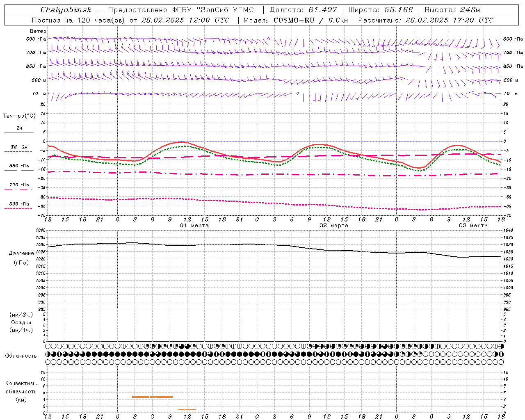Click the longitude value 61.407
Screen dimensions: 525x420
pyautogui.click(x=323, y=10)
